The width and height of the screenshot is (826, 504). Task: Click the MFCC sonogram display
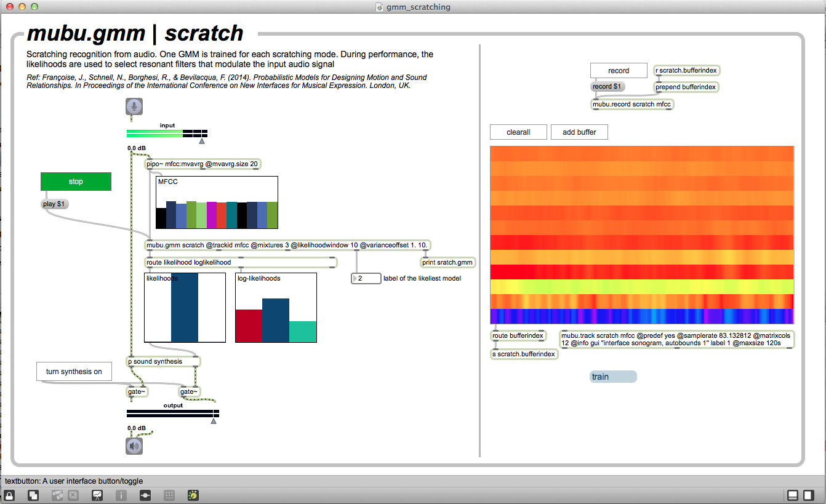(641, 234)
